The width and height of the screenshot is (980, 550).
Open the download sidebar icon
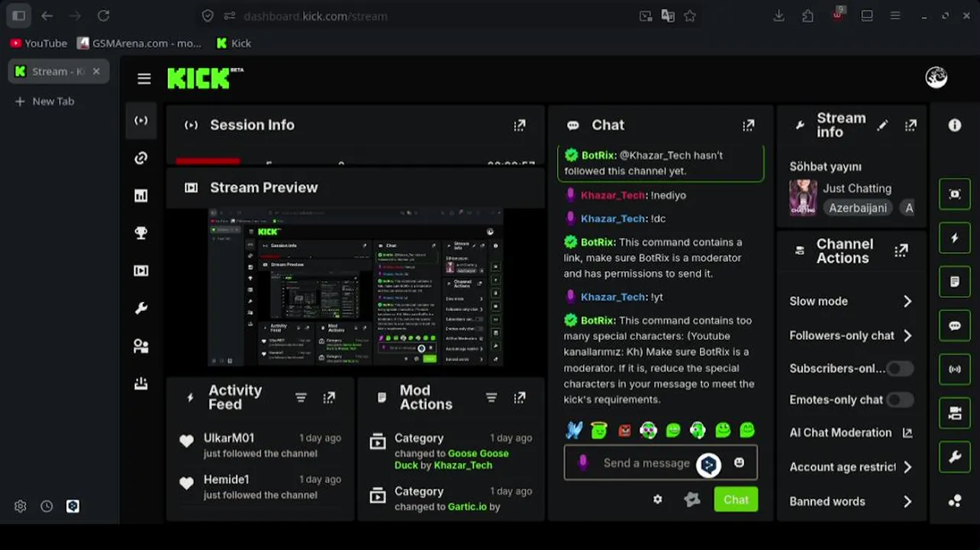[141, 383]
